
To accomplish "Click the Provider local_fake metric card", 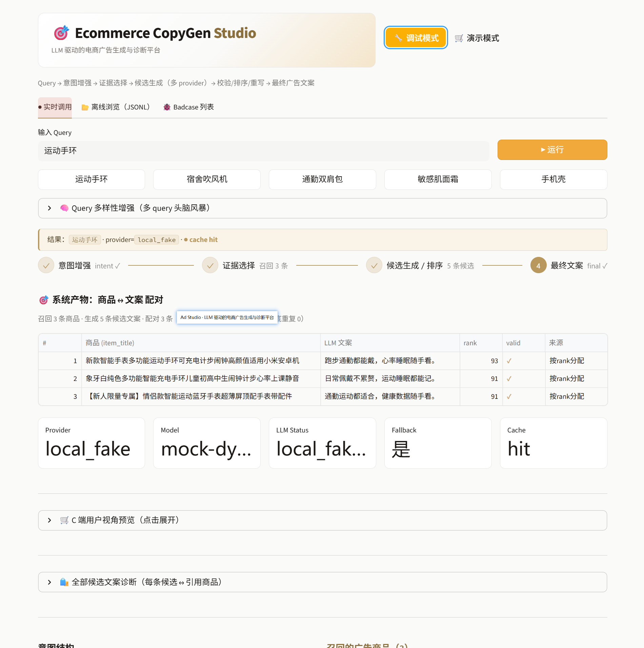I will 92,443.
